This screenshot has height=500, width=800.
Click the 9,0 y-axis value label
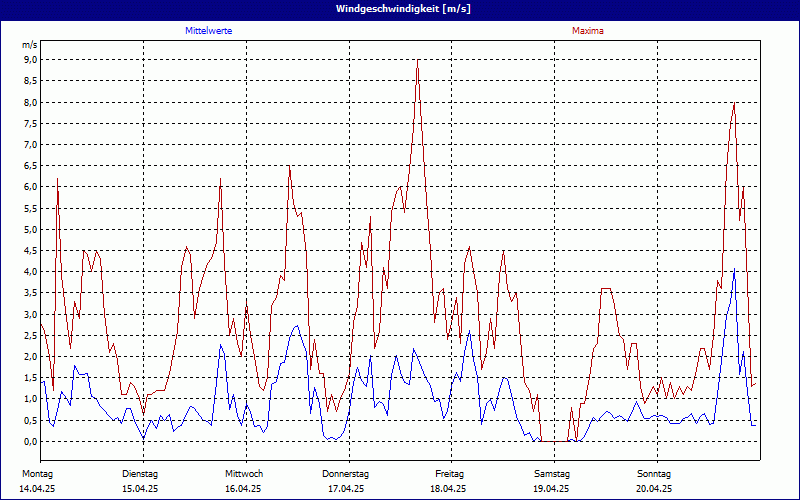pos(30,60)
